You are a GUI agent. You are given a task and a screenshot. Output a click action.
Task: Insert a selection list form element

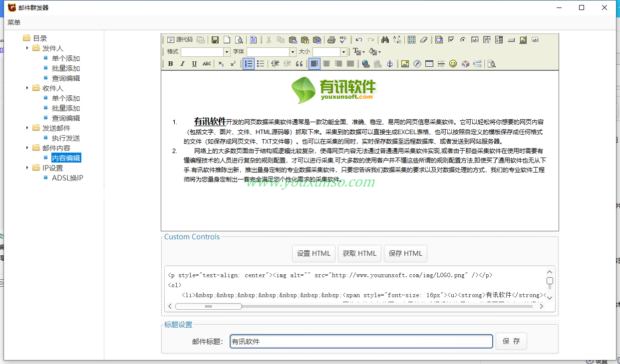point(499,40)
